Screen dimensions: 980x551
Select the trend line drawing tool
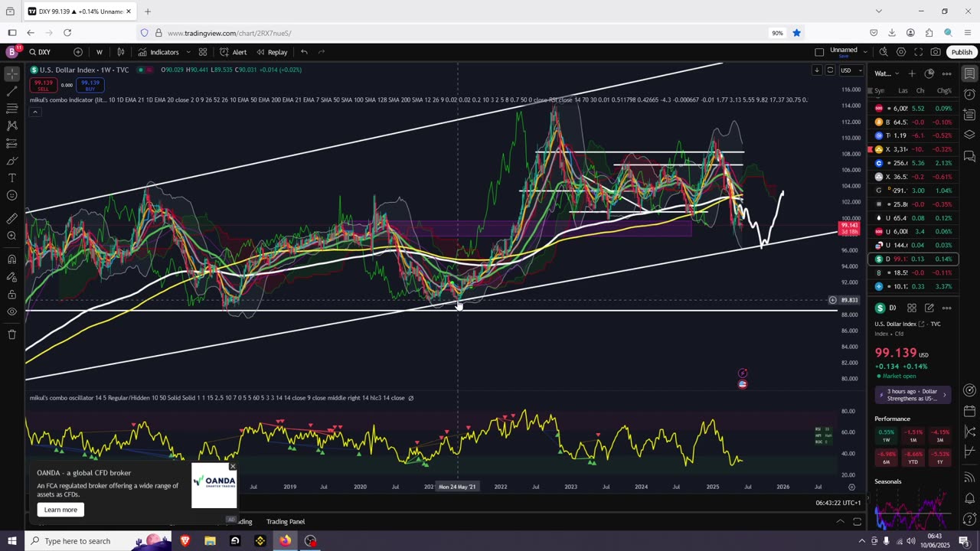(x=11, y=92)
